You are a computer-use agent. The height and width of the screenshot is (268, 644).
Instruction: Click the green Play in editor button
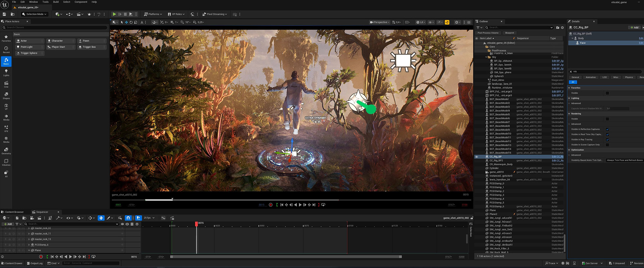click(114, 14)
